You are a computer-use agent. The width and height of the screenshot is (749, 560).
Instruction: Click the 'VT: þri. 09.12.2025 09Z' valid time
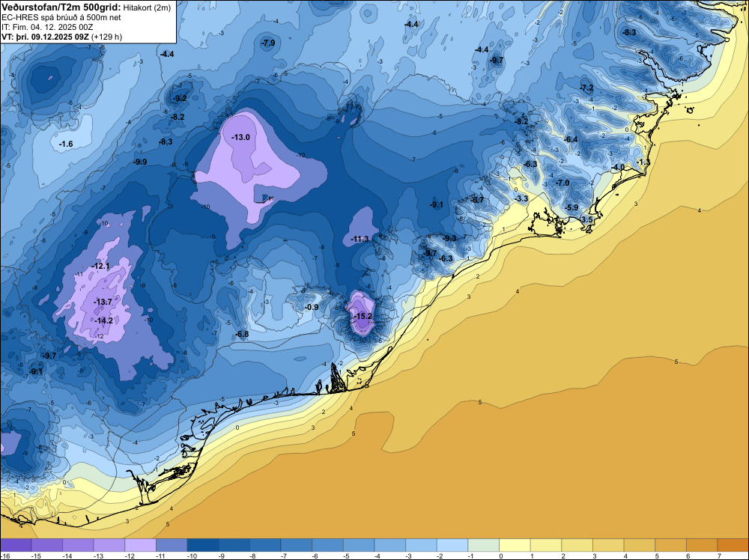(x=45, y=36)
